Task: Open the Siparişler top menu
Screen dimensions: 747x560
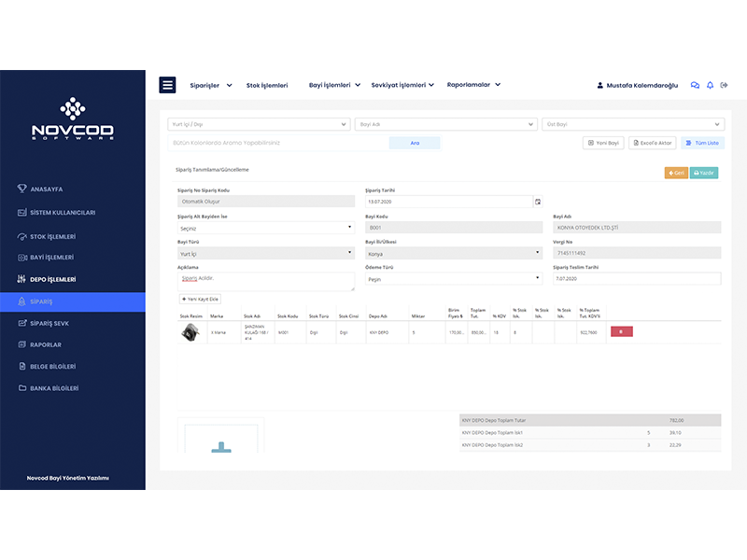Action: tap(209, 85)
